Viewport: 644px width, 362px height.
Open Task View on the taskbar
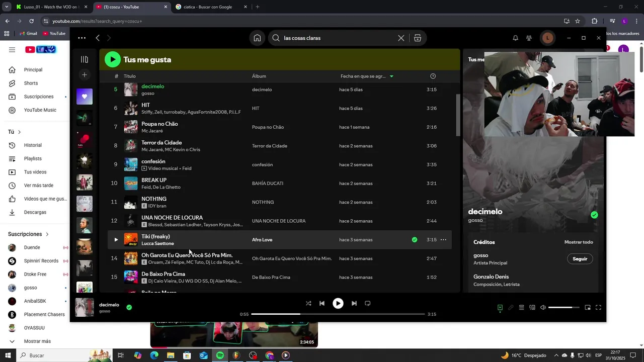121,355
